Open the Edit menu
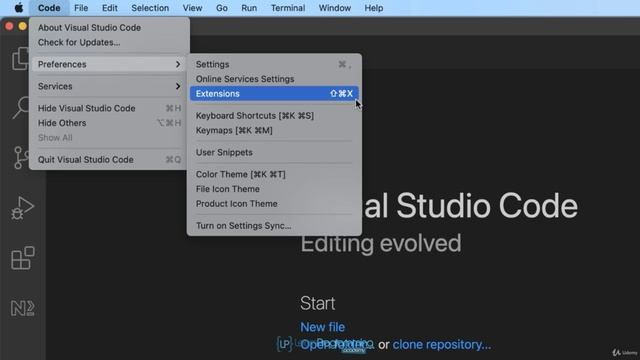640x360 pixels. [x=109, y=8]
